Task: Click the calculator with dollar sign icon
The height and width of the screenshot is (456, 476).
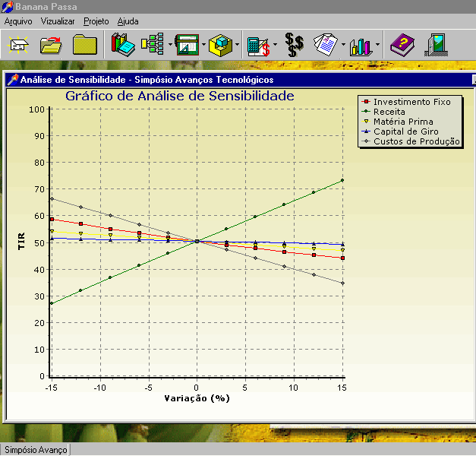Action: click(x=259, y=46)
